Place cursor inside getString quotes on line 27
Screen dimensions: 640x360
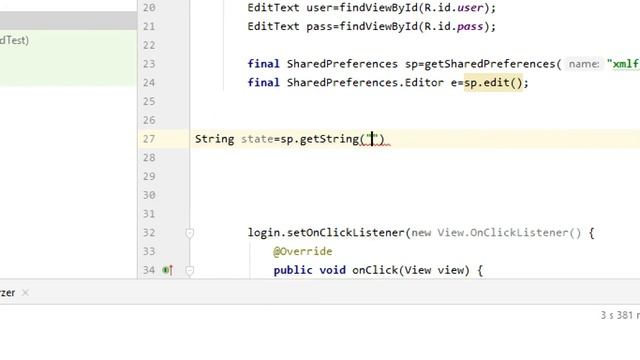point(372,139)
